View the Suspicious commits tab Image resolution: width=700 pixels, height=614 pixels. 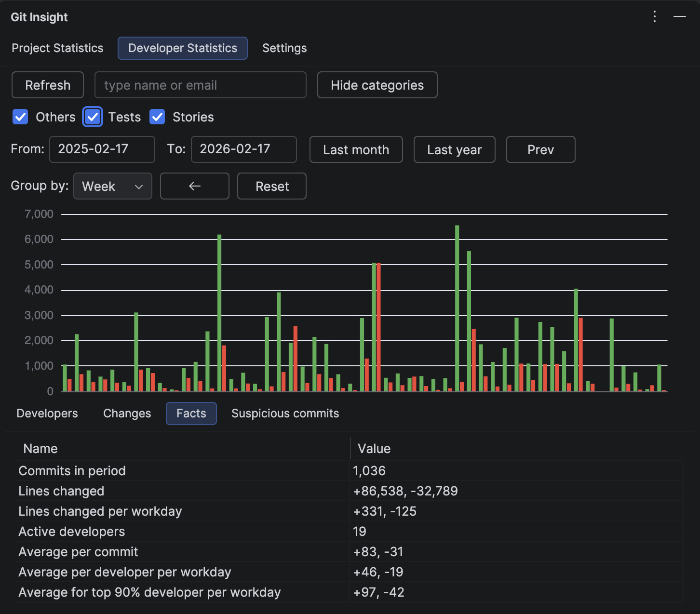coord(285,413)
